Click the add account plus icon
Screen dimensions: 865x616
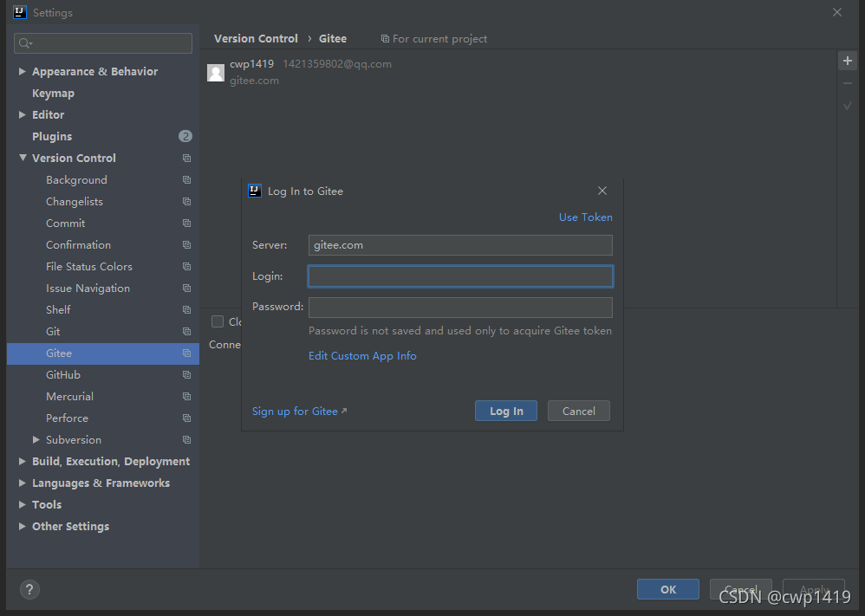click(x=848, y=61)
